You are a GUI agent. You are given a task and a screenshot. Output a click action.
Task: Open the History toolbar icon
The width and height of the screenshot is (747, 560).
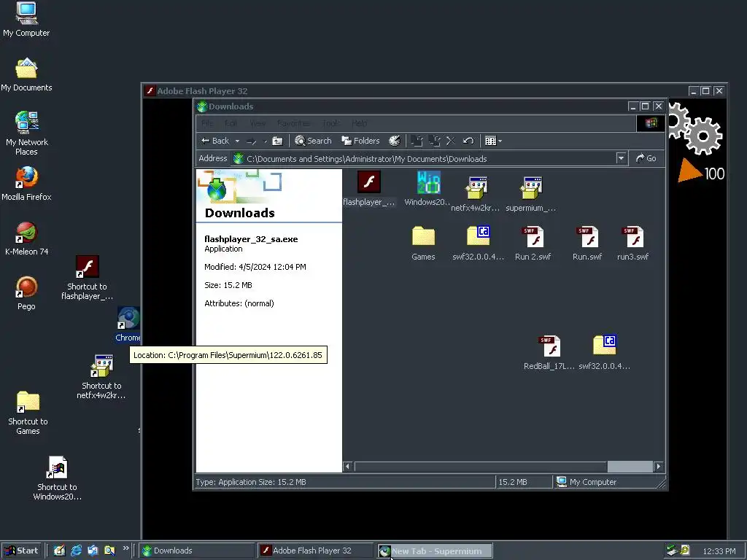[x=395, y=141]
